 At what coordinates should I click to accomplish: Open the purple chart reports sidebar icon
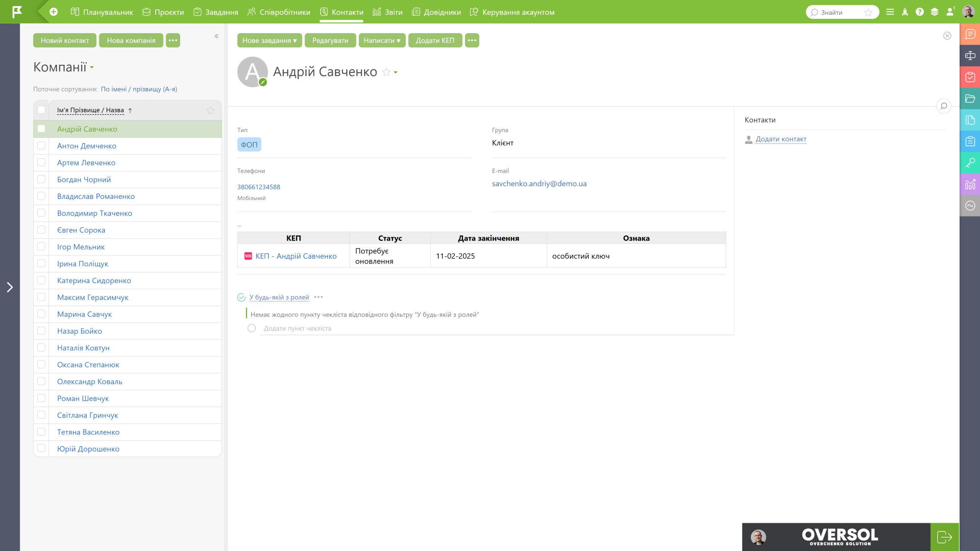[x=970, y=184]
